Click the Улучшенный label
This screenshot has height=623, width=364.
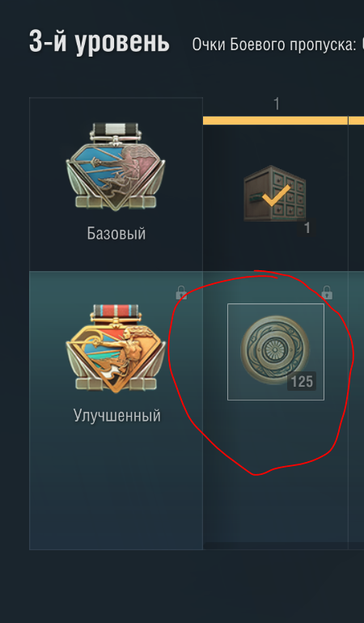point(116,416)
